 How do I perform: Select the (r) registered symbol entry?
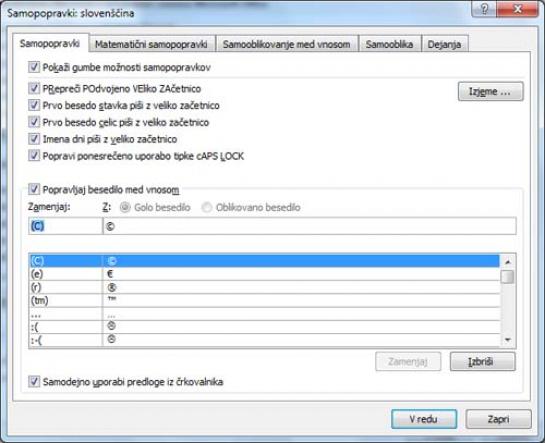265,287
